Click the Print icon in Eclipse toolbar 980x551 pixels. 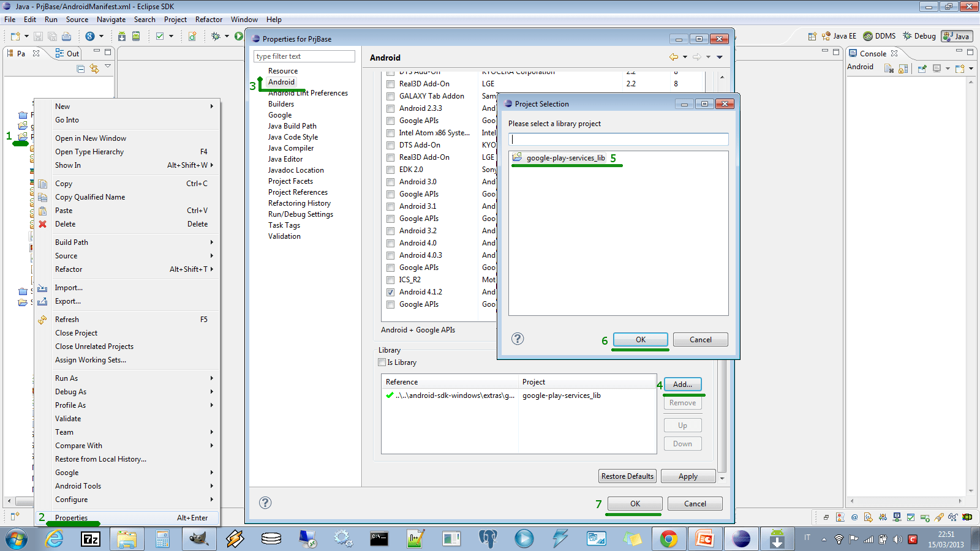coord(66,37)
